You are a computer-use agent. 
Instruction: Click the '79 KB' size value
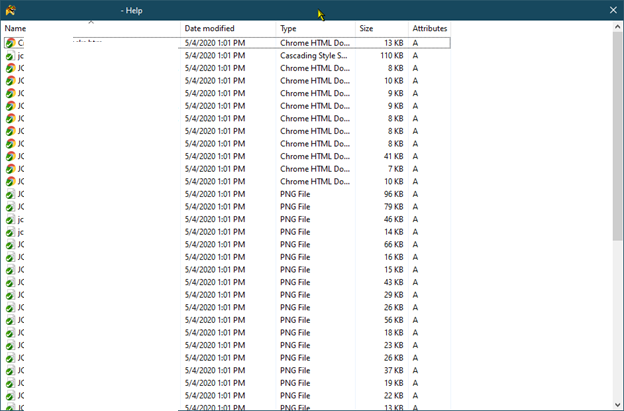tap(394, 207)
